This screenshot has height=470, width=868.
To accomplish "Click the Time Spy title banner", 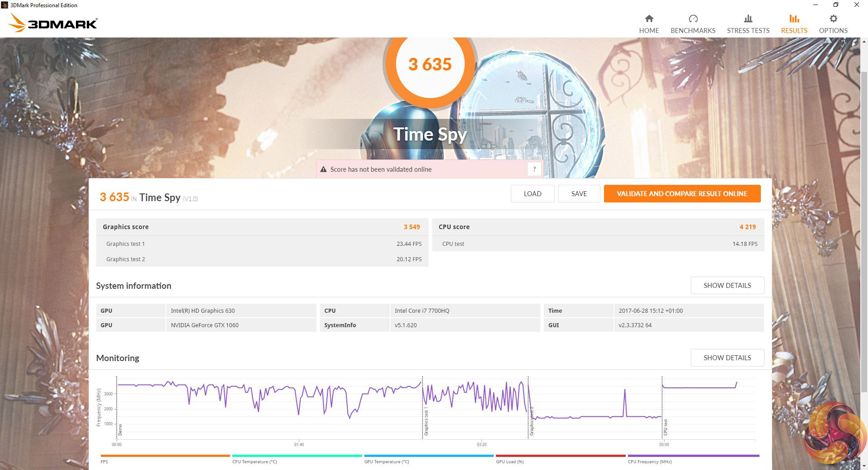I will click(430, 134).
